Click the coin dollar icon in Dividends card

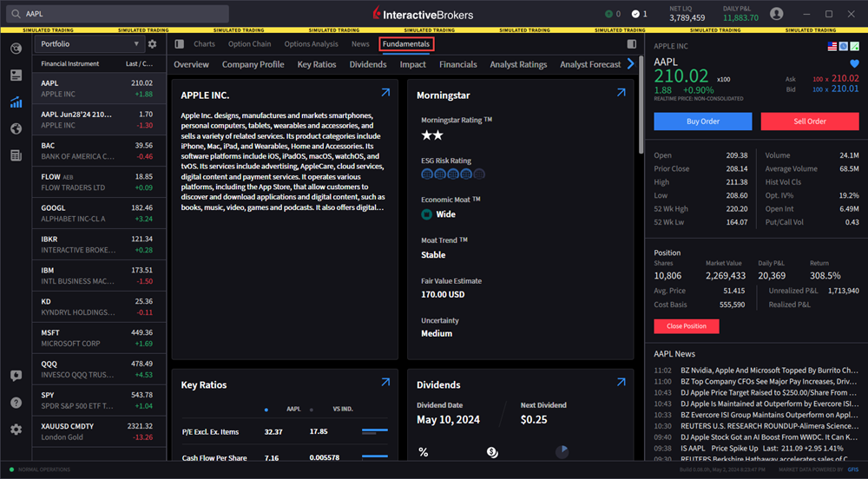tap(492, 452)
